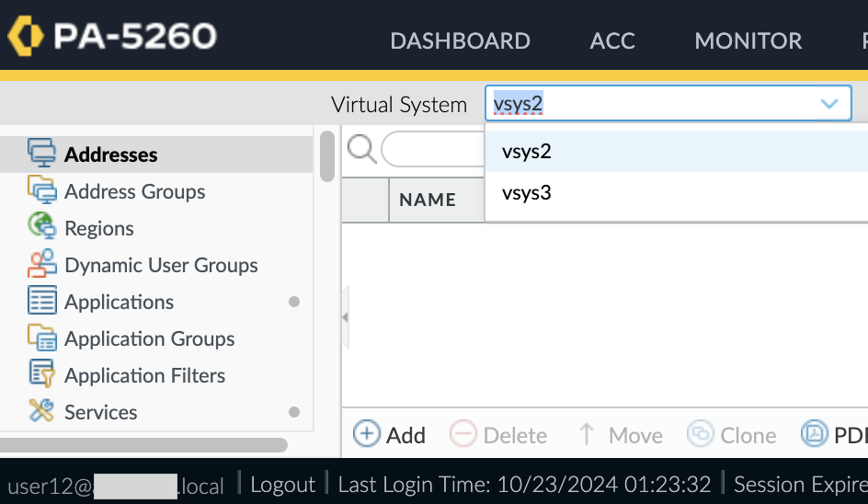Screen dimensions: 868x504
Task: Open the DASHBOARD tab
Action: 460,41
